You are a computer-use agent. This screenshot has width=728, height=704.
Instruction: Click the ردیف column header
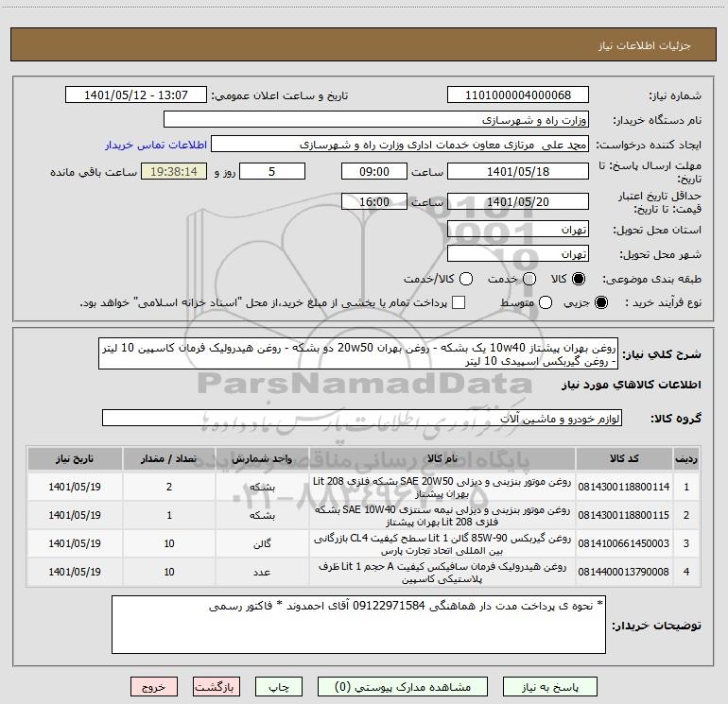tap(686, 459)
